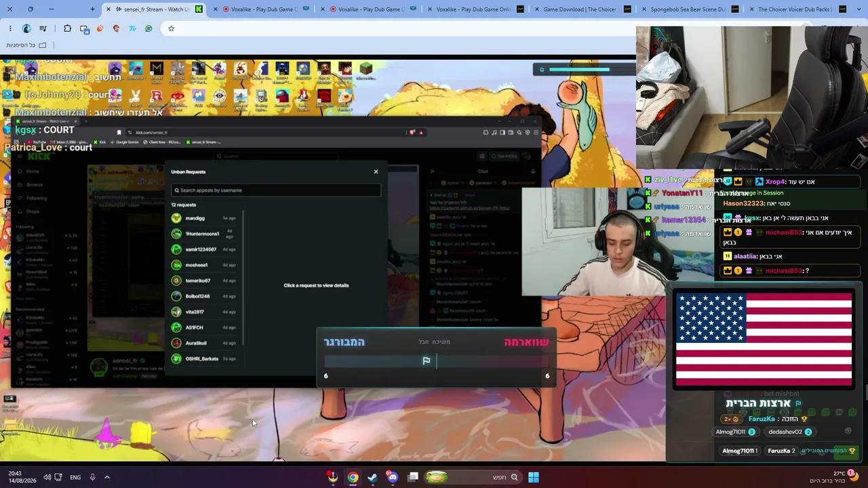Vote for שווארמה in the prediction overlay
This screenshot has height=488, width=868.
[x=526, y=342]
